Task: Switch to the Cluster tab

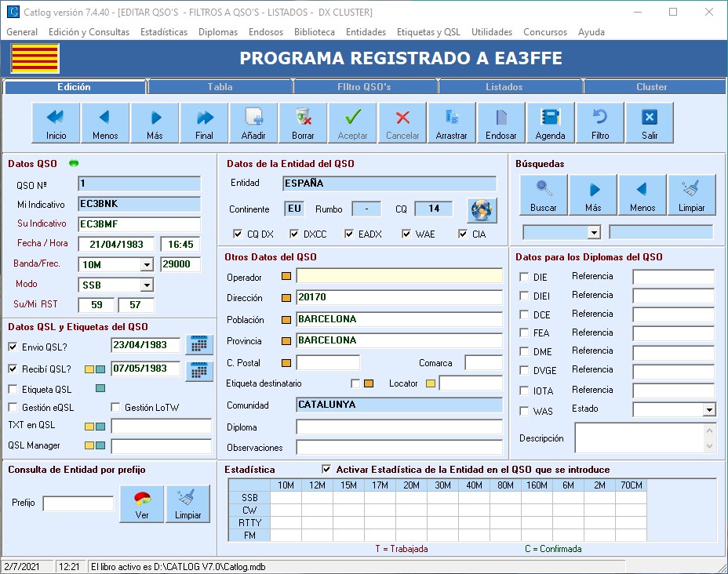Action: click(652, 87)
